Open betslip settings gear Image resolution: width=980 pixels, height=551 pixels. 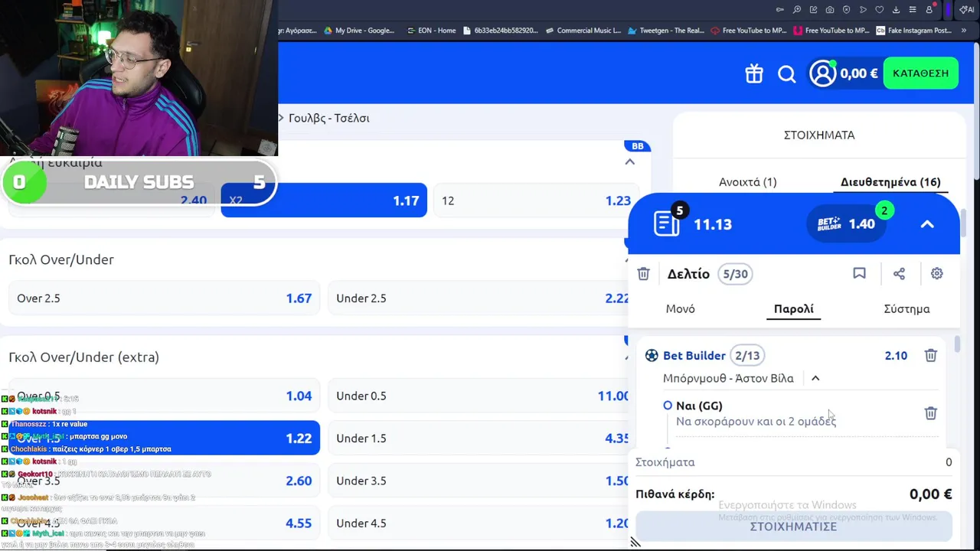coord(936,273)
